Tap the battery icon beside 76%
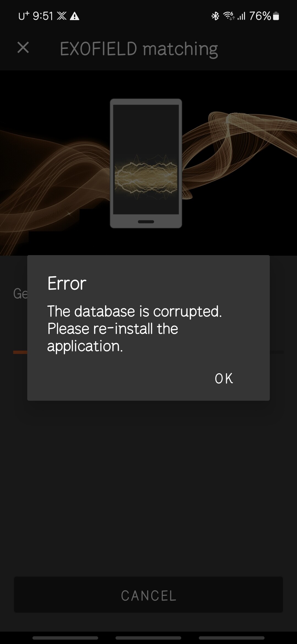Viewport: 297px width, 644px height. pyautogui.click(x=276, y=16)
